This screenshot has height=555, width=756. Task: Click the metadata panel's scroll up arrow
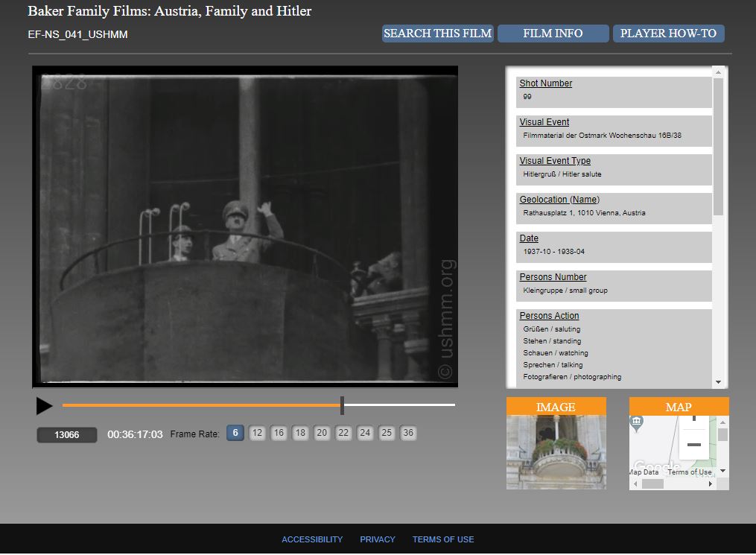click(718, 72)
